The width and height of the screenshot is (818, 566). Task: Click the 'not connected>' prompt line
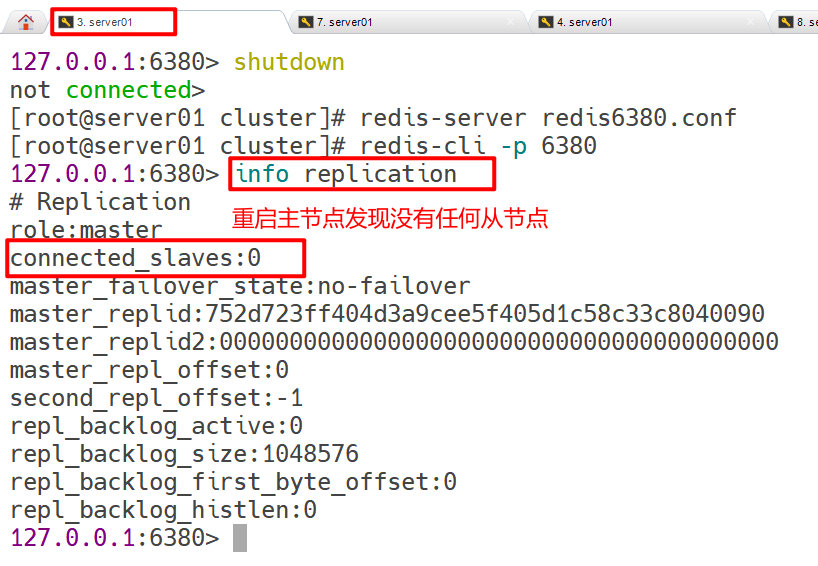(x=107, y=90)
